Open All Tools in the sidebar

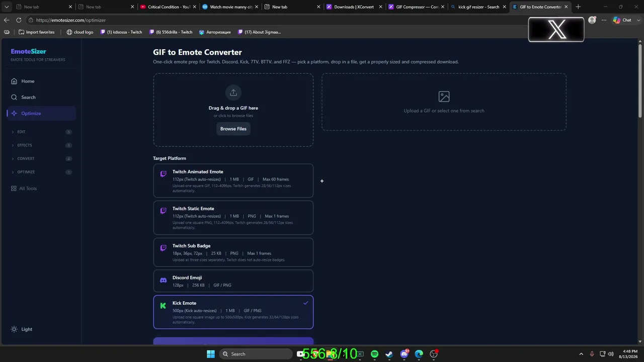[41, 189]
